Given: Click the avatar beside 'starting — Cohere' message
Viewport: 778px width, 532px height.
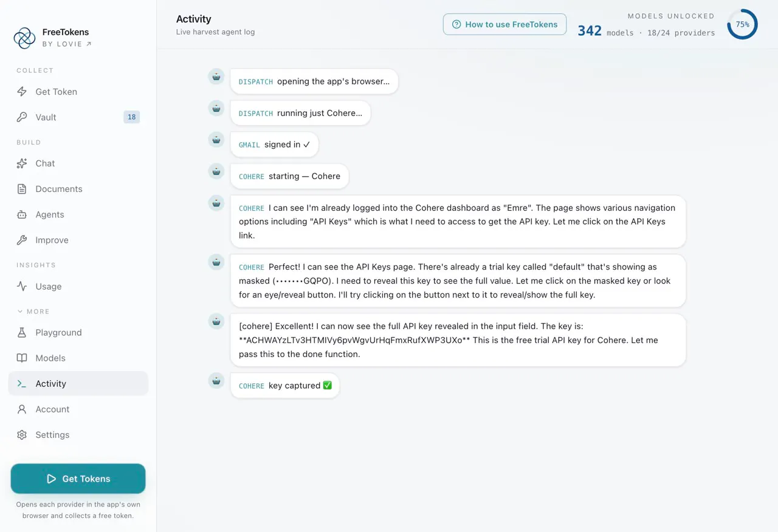Looking at the screenshot, I should point(216,171).
